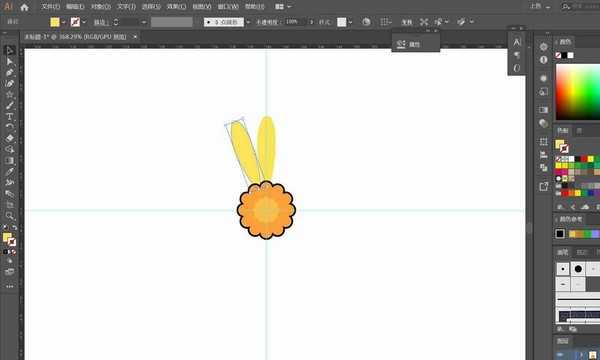Open the workspace layout switcher dropdown
Image resolution: width=600 pixels, height=360 pixels.
[283, 7]
